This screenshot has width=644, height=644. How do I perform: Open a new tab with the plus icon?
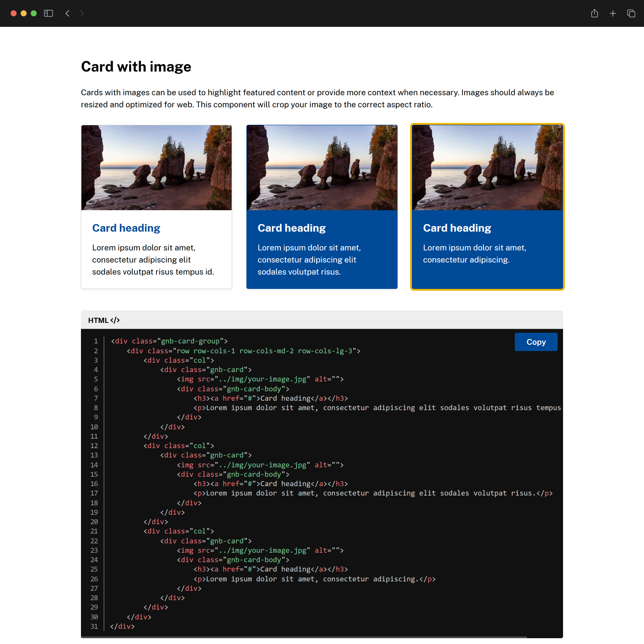[x=613, y=13]
